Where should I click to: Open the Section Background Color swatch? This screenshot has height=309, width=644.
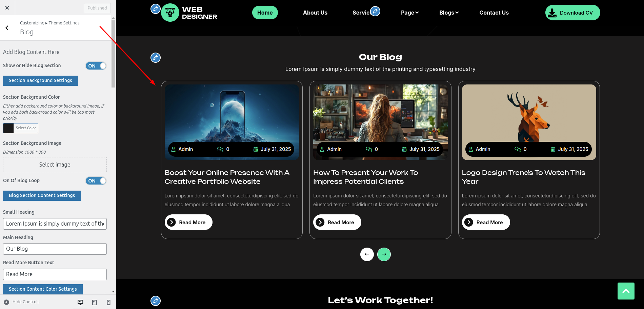[x=8, y=128]
